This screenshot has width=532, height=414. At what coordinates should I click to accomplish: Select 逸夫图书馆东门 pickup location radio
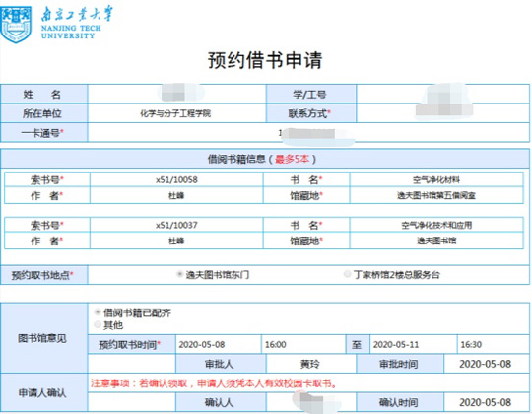tap(180, 274)
